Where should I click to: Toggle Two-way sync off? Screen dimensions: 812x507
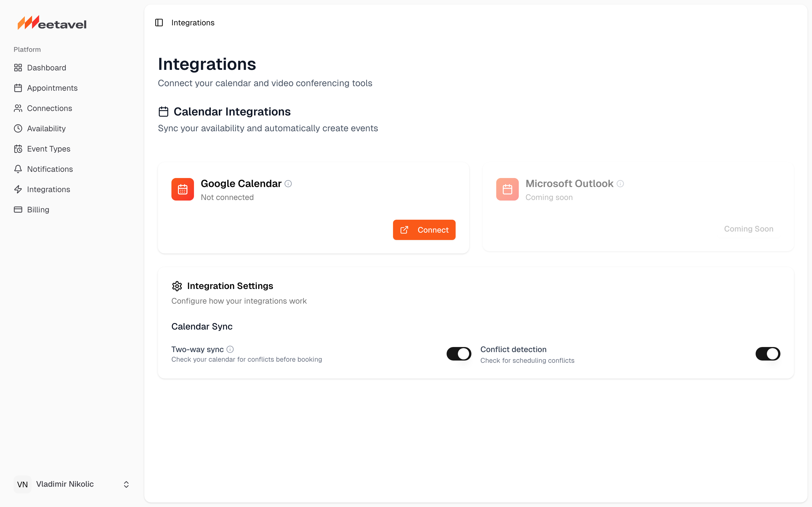point(459,354)
